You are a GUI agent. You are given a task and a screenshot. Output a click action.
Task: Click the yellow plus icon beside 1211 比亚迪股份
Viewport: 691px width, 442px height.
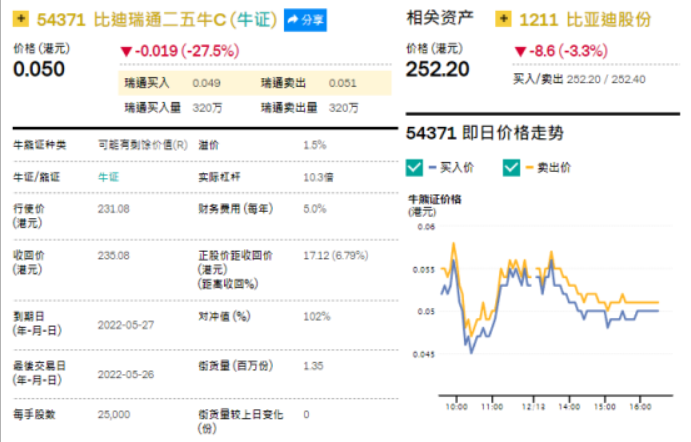pos(503,19)
